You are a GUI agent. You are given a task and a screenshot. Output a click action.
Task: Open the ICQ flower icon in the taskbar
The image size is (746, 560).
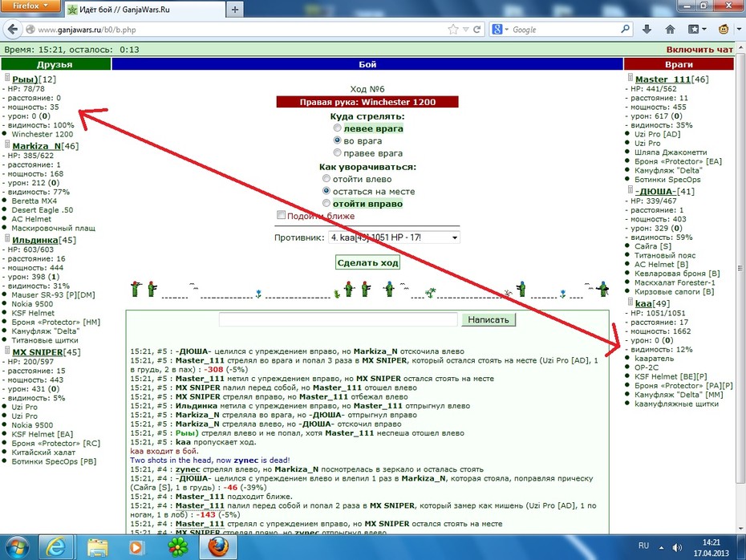pyautogui.click(x=178, y=547)
